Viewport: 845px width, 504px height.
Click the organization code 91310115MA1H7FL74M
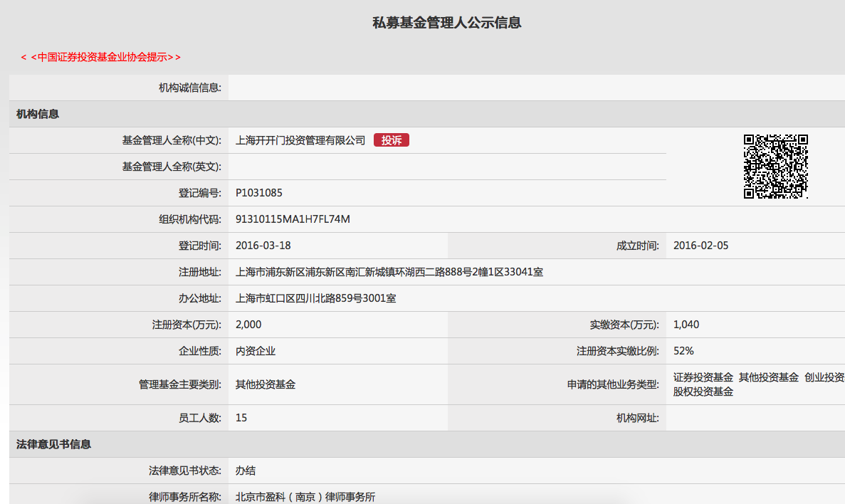point(293,219)
